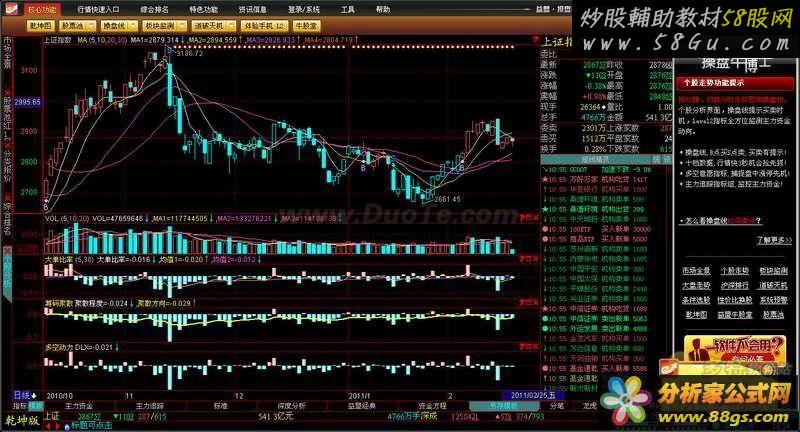The width and height of the screenshot is (800, 432).
Task: Open the 了解更多>> link
Action: 774,239
